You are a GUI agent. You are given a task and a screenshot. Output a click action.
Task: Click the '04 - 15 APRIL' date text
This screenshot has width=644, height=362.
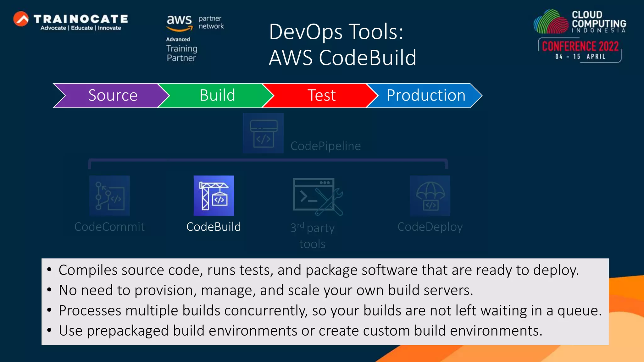point(580,57)
